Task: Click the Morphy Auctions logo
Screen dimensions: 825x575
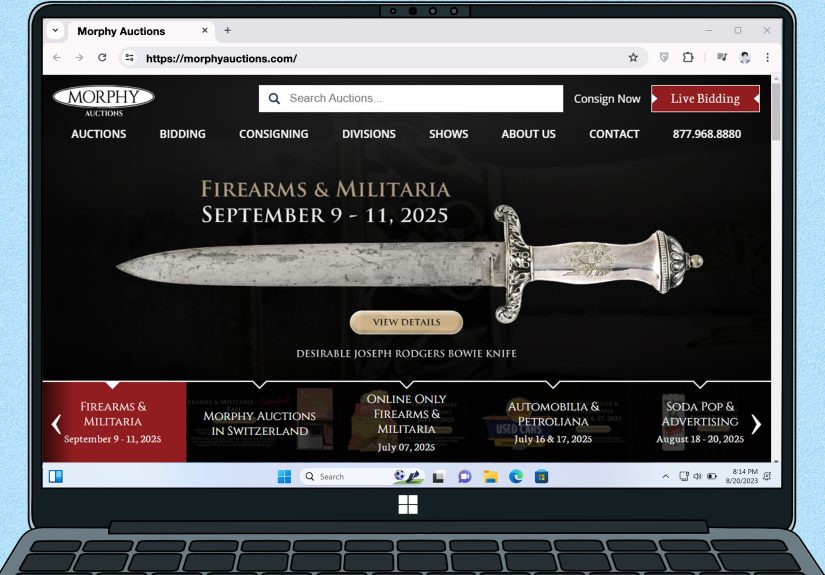Action: point(104,101)
